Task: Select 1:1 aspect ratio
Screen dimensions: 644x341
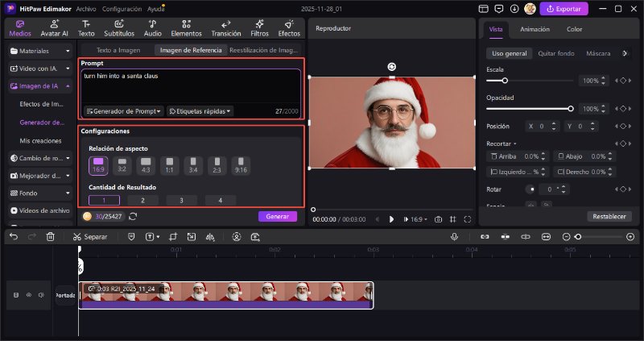Action: point(170,165)
